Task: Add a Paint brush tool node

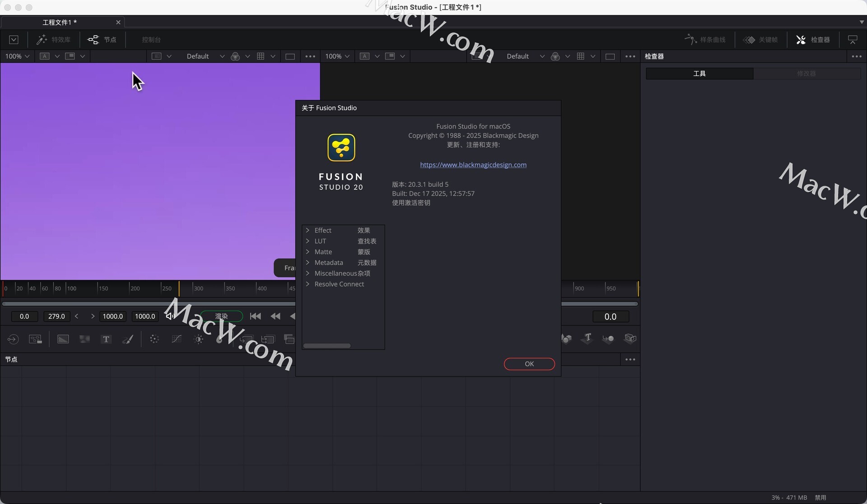Action: tap(128, 339)
